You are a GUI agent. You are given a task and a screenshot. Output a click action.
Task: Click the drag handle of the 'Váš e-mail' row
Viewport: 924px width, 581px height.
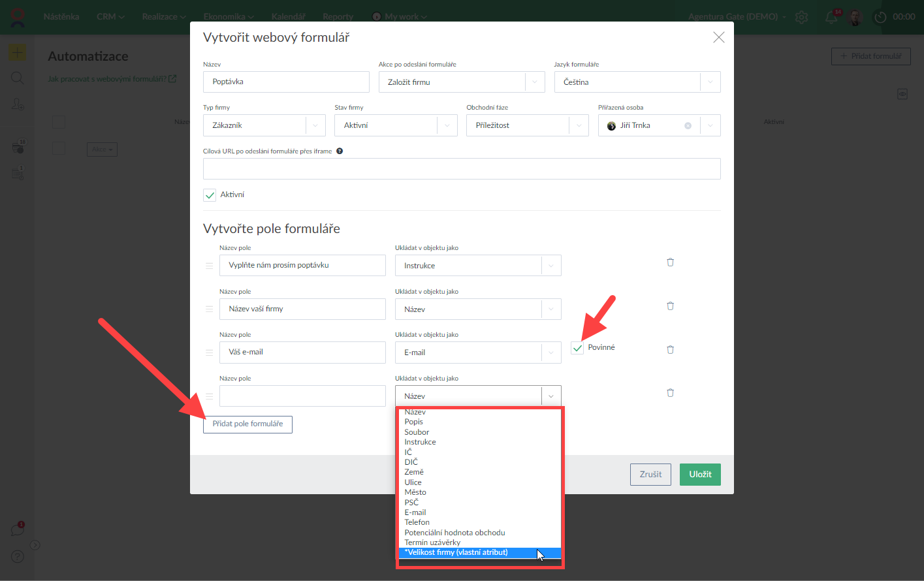(x=210, y=353)
